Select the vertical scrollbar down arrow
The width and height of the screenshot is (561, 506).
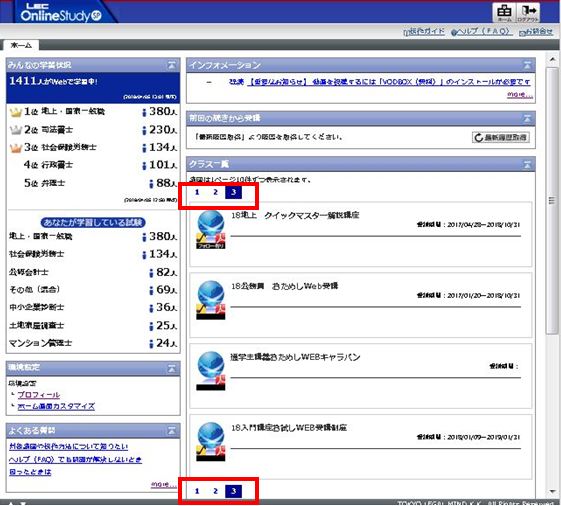[x=553, y=491]
